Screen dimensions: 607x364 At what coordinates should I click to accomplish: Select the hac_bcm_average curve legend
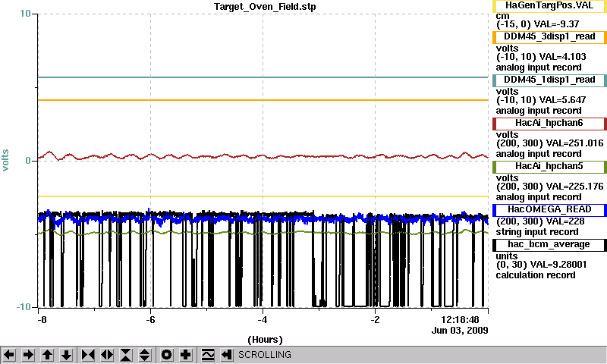pos(549,245)
